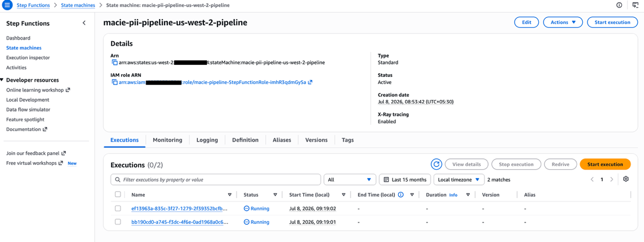The image size is (644, 242).
Task: Click the Stop execution button
Action: click(516, 164)
